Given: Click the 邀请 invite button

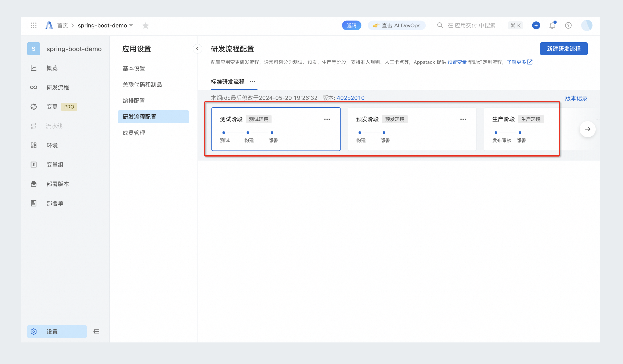Looking at the screenshot, I should point(352,25).
